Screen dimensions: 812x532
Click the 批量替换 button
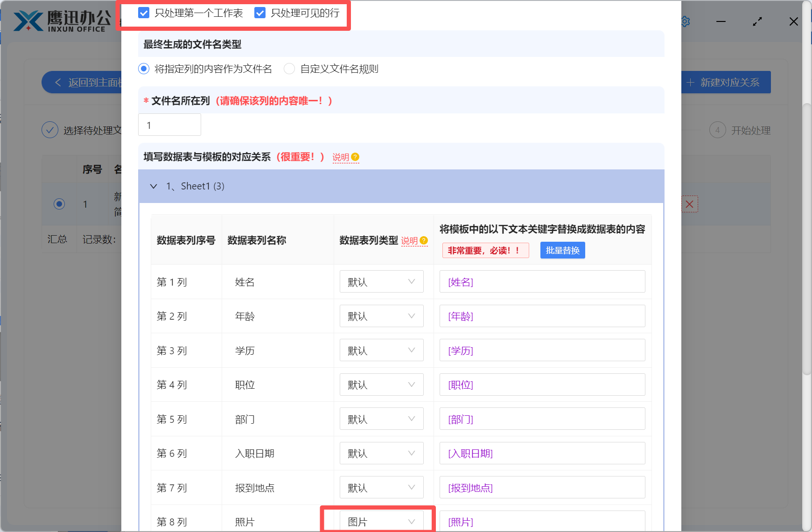[x=562, y=250]
